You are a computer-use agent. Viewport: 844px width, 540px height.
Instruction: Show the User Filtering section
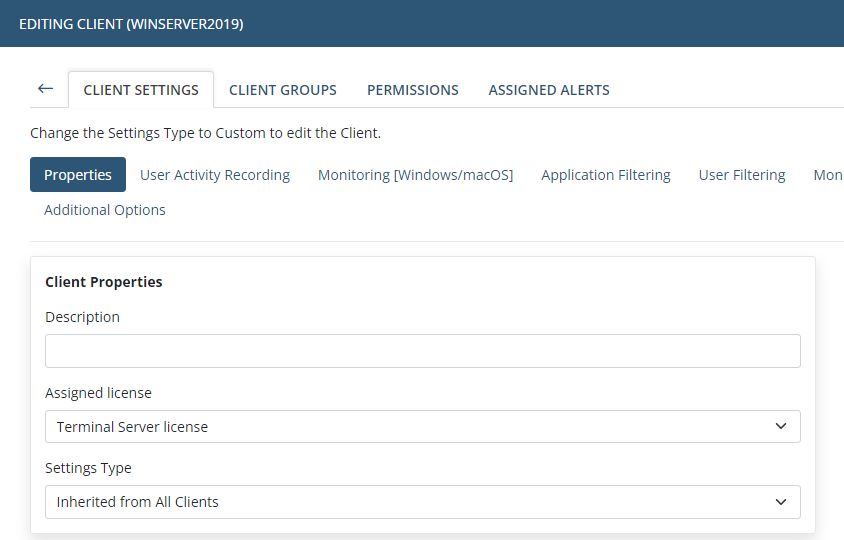742,175
